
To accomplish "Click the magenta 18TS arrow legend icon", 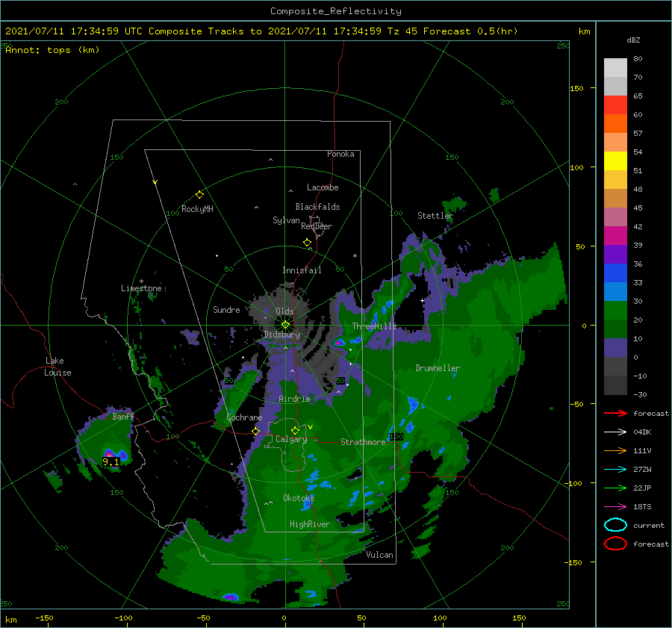I will tap(615, 507).
